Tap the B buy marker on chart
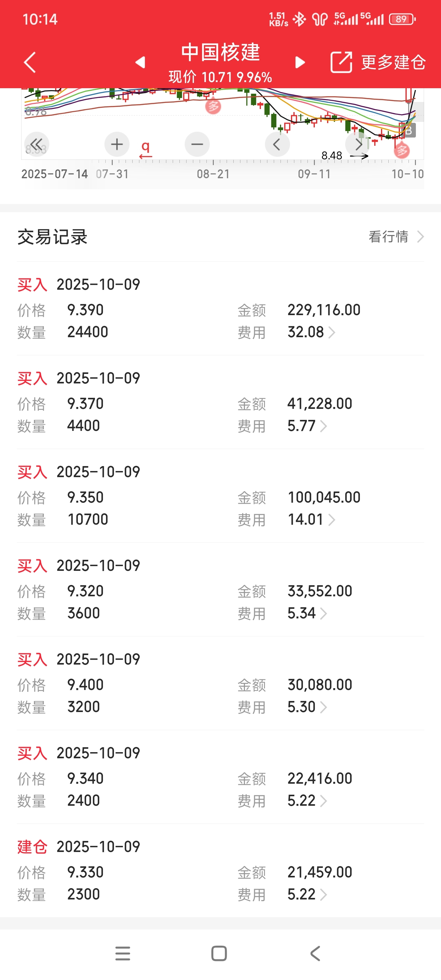This screenshot has height=980, width=441. (408, 130)
